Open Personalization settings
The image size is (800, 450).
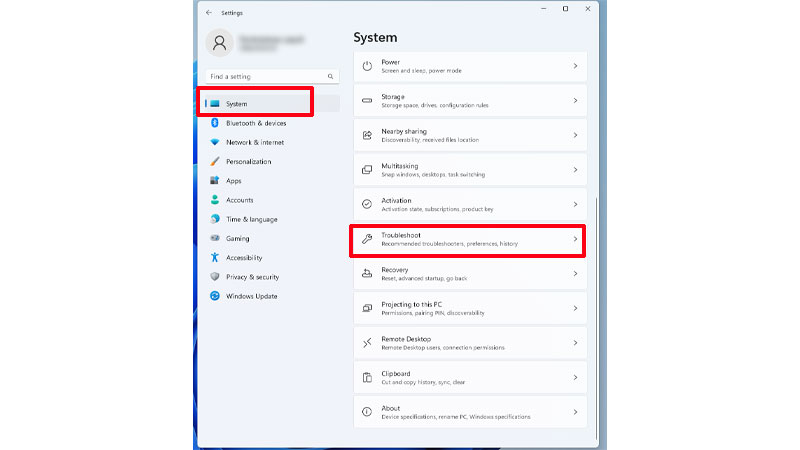tap(272, 161)
